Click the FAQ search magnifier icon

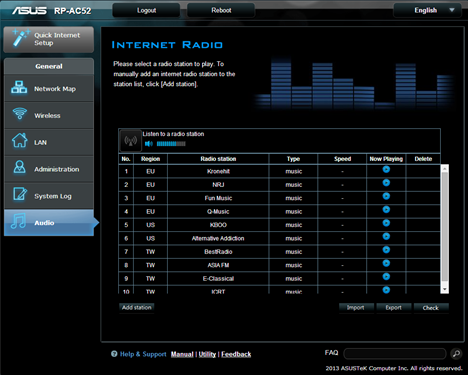tap(456, 353)
